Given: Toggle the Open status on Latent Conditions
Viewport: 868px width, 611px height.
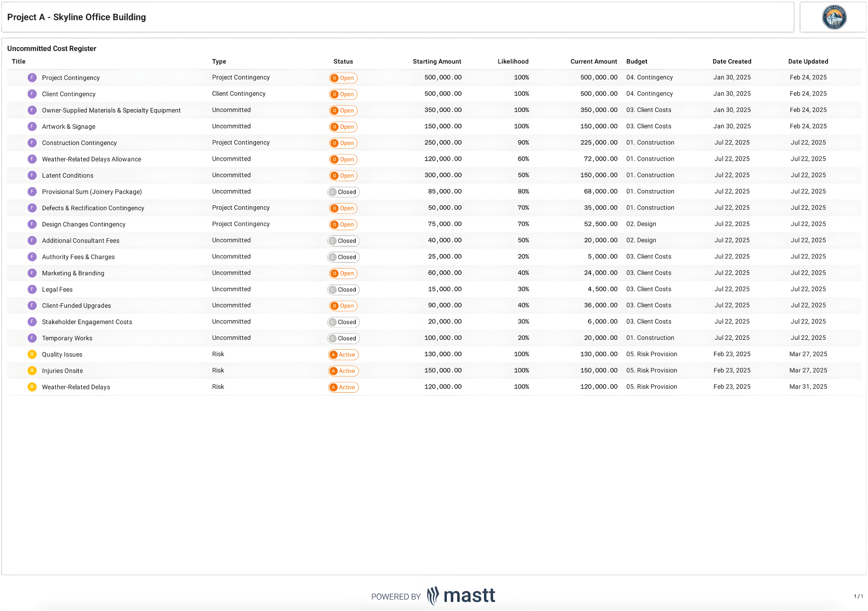Looking at the screenshot, I should pos(343,175).
